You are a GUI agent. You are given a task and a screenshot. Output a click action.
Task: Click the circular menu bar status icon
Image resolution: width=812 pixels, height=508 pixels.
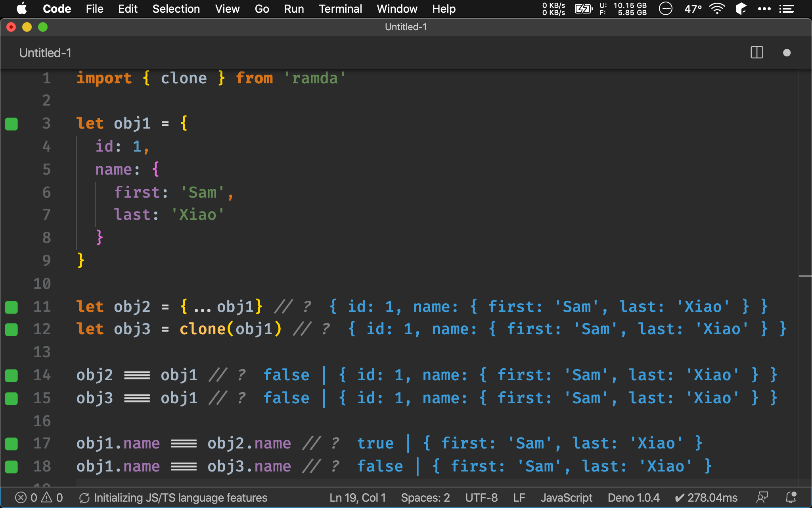pos(666,9)
